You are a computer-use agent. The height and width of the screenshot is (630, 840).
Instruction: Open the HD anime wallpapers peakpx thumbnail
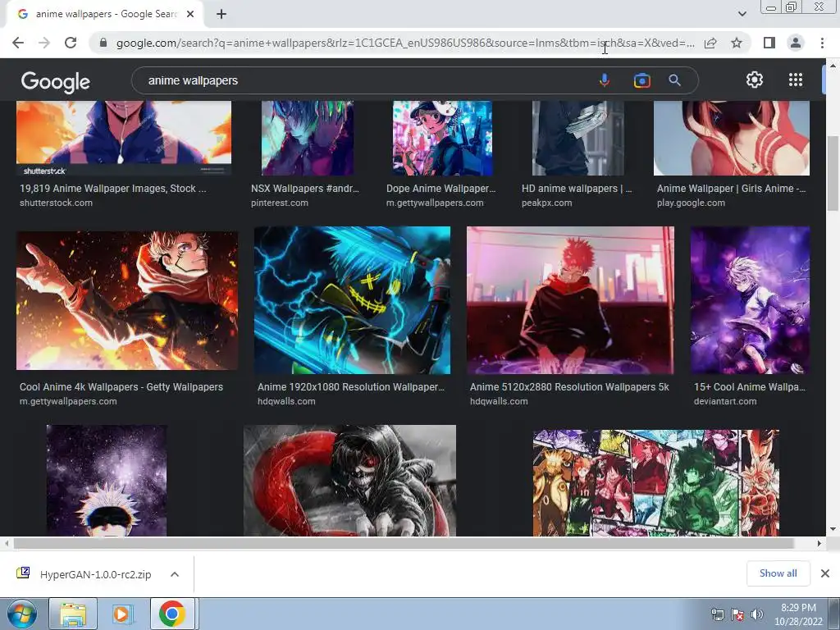(578, 138)
